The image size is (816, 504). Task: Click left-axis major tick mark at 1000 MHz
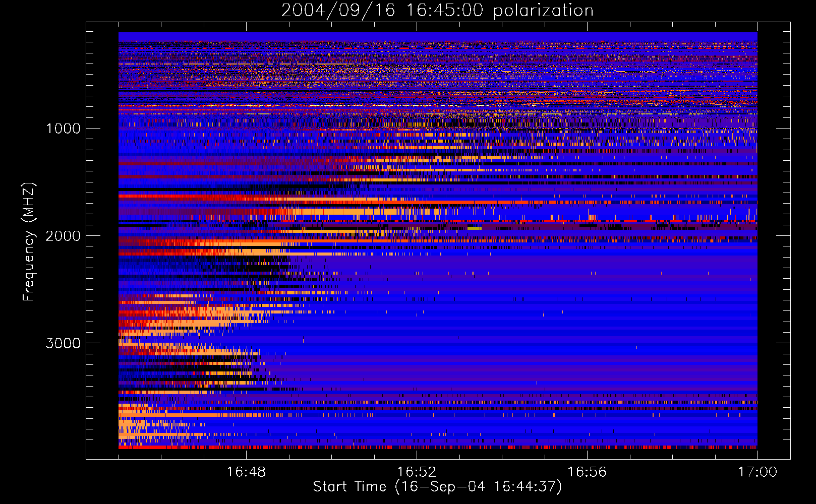(91, 128)
